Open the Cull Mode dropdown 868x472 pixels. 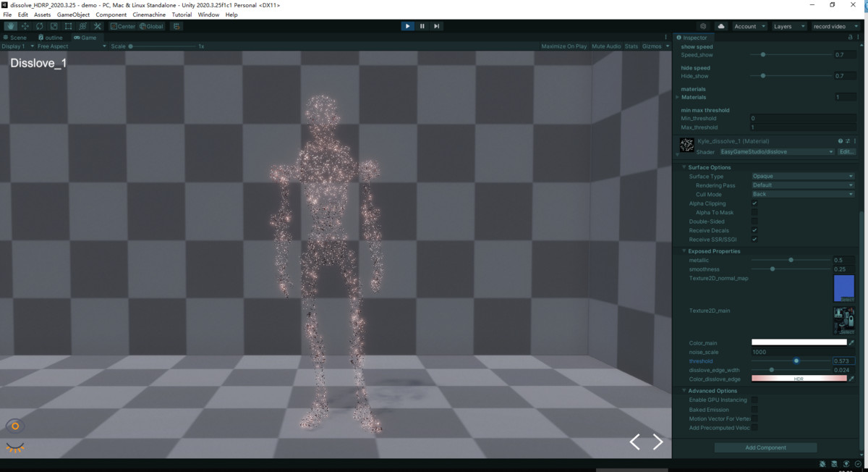click(801, 194)
